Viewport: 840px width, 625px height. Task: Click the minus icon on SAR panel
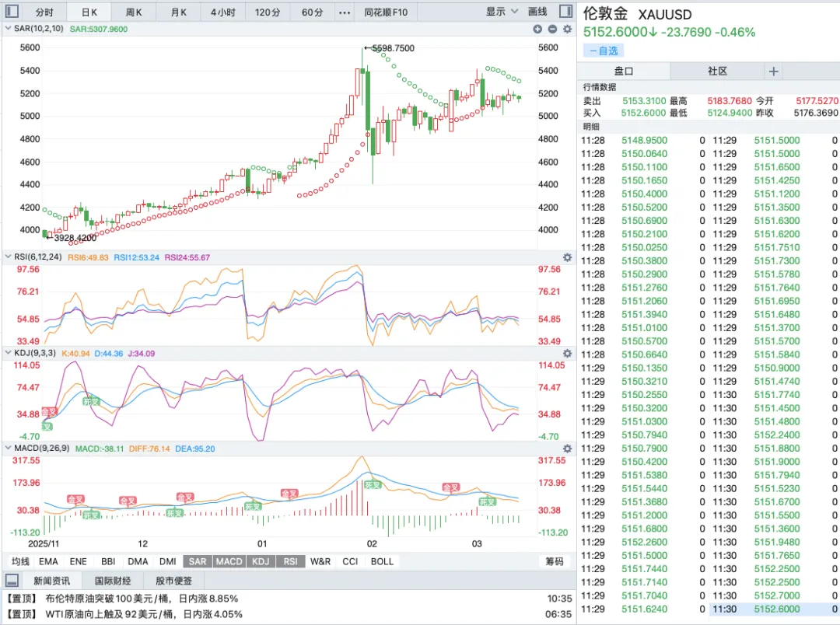pyautogui.click(x=552, y=29)
